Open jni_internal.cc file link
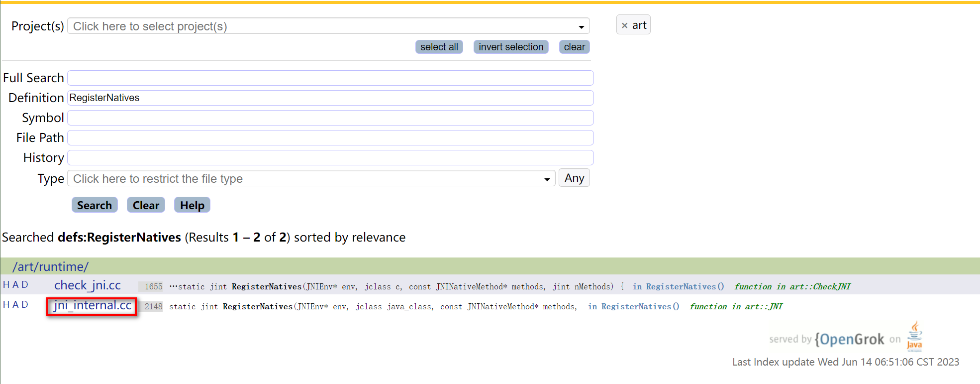Viewport: 980px width, 384px height. tap(93, 305)
